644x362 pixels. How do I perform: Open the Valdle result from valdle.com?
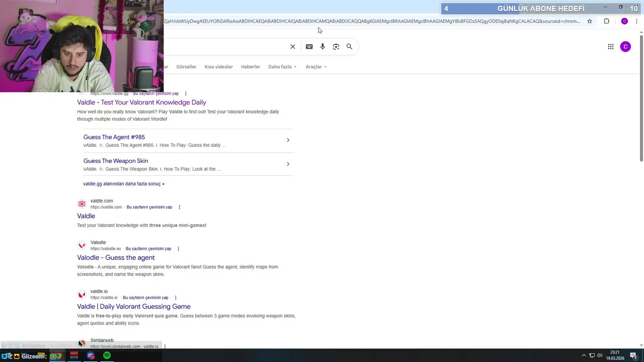[86, 216]
